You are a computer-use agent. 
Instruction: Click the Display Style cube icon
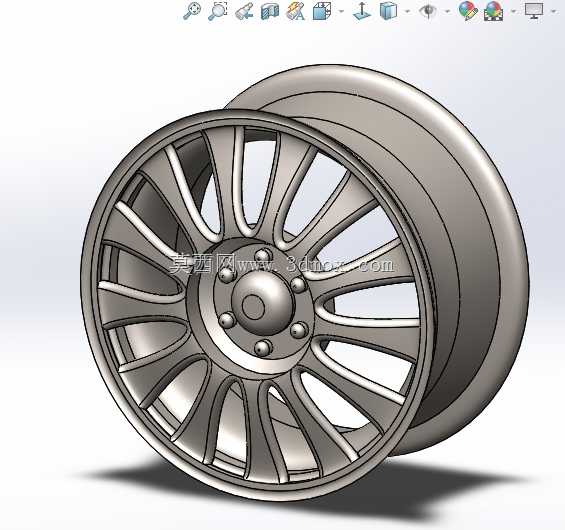click(388, 11)
